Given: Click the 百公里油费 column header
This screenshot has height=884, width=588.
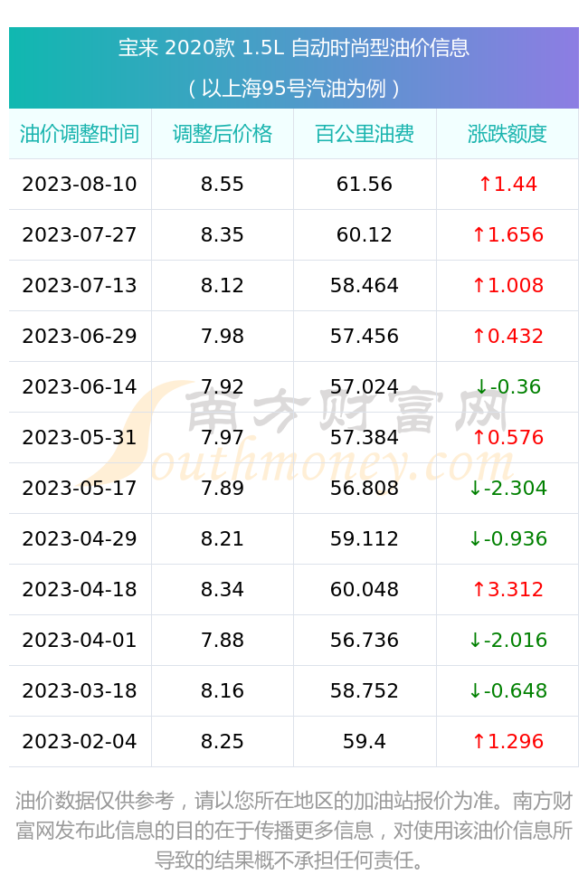Looking at the screenshot, I should [x=365, y=134].
